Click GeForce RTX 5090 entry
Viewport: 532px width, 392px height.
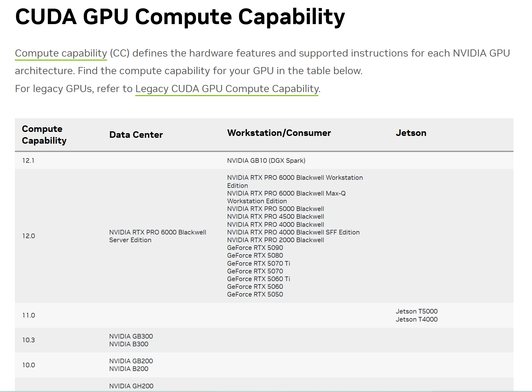tap(255, 248)
